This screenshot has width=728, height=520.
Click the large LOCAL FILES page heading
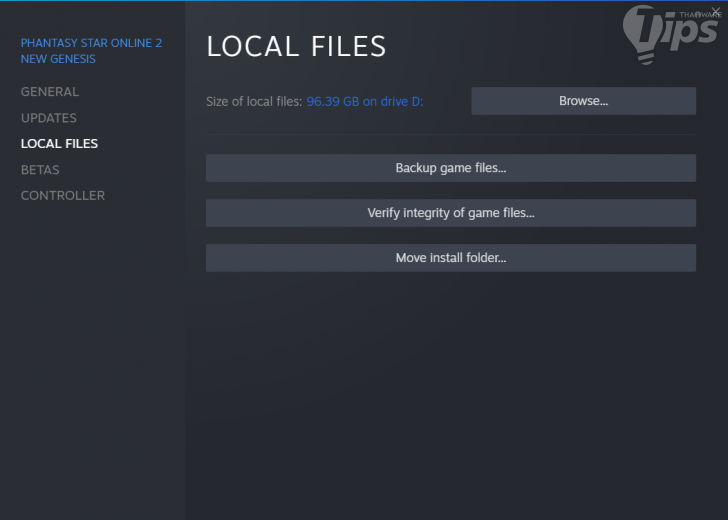coord(296,46)
